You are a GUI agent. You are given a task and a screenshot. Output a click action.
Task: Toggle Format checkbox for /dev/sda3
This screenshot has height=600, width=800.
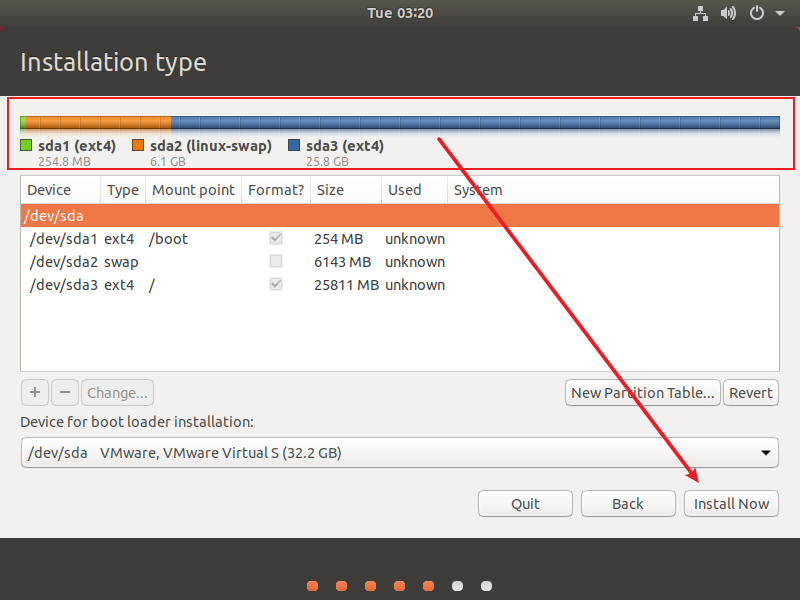pos(276,284)
